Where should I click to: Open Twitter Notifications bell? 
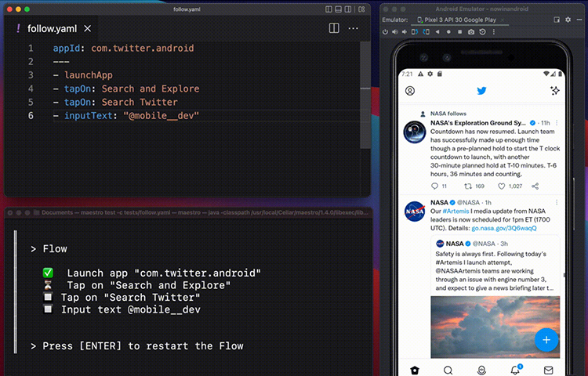(515, 370)
